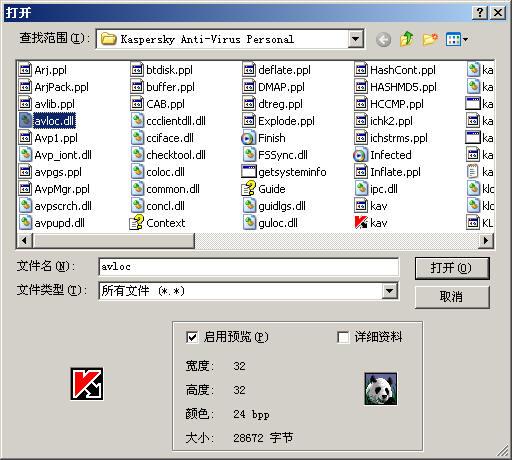This screenshot has width=512, height=460.
Task: Enable the 详细资料 checkbox
Action: tap(343, 337)
